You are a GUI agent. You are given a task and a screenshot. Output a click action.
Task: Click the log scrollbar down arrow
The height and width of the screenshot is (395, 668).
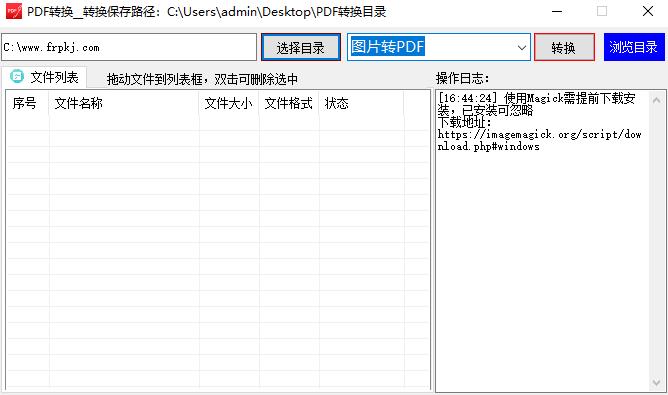point(656,382)
